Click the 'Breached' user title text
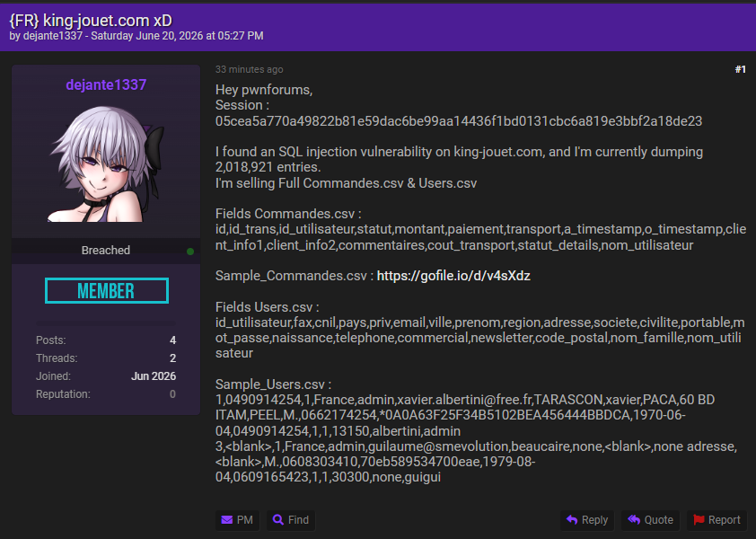This screenshot has width=756, height=539. click(x=106, y=250)
